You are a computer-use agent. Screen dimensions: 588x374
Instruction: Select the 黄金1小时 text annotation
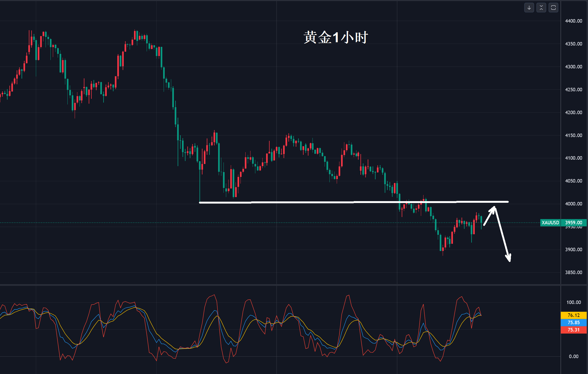coord(336,37)
